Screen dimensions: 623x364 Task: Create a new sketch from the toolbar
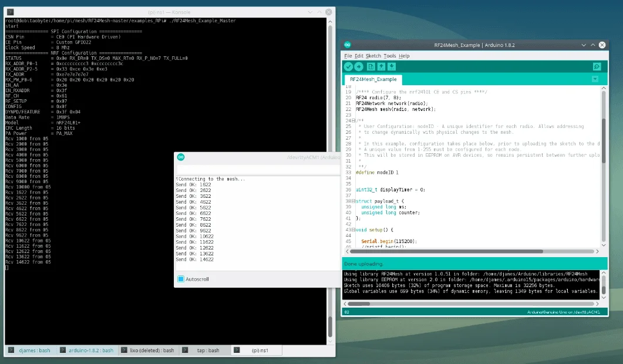[x=371, y=67]
